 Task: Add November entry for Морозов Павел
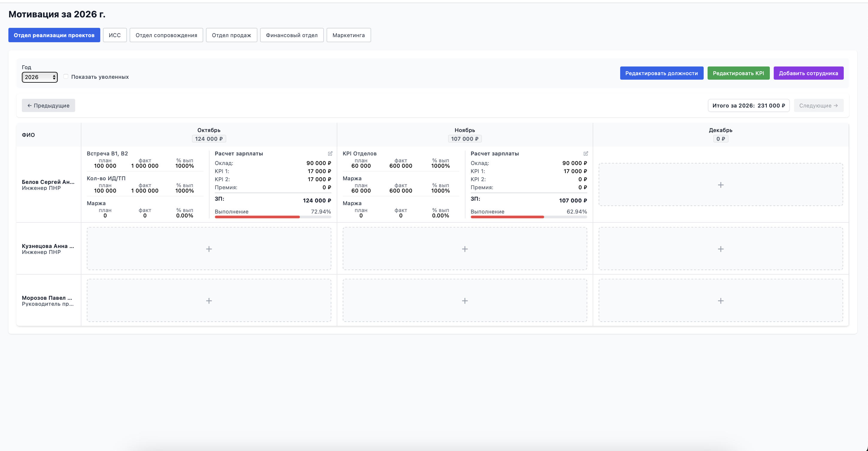pos(465,301)
